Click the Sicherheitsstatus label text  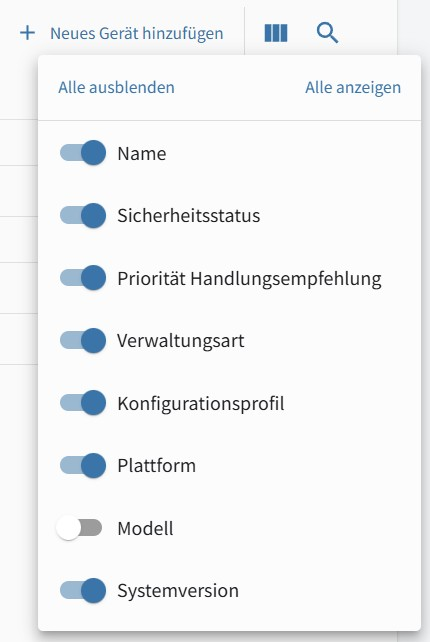click(x=188, y=215)
